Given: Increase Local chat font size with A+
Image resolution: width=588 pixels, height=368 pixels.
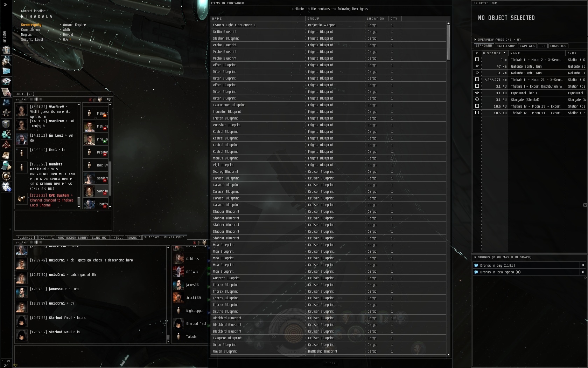Looking at the screenshot, I should click(x=23, y=100).
